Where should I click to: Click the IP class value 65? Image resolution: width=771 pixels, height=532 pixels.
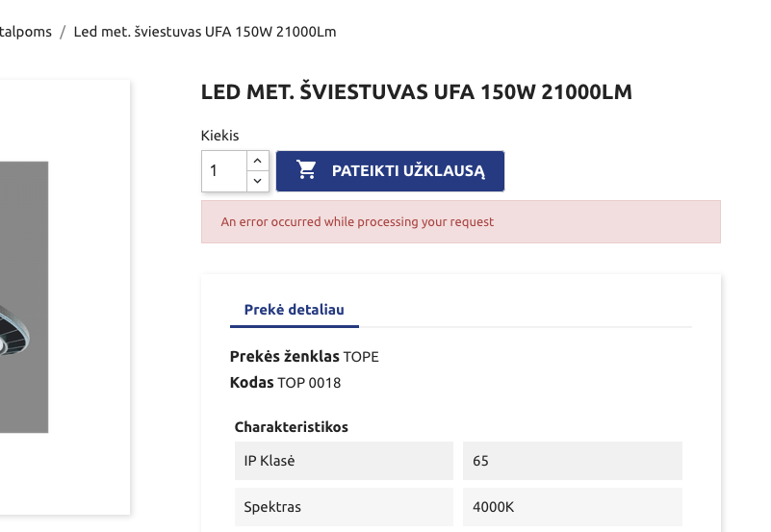(x=481, y=461)
